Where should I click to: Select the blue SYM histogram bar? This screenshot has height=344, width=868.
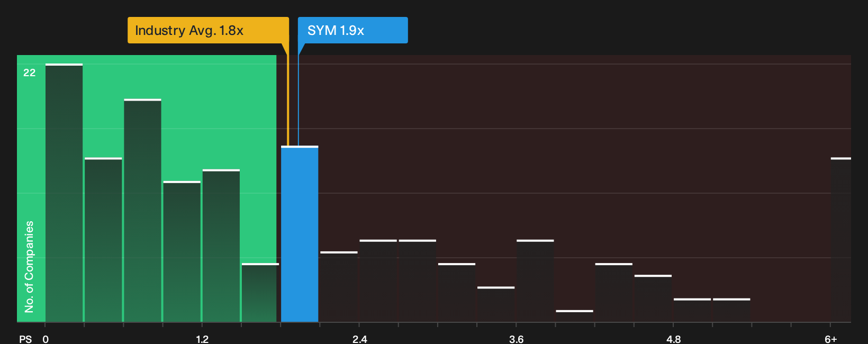[300, 234]
